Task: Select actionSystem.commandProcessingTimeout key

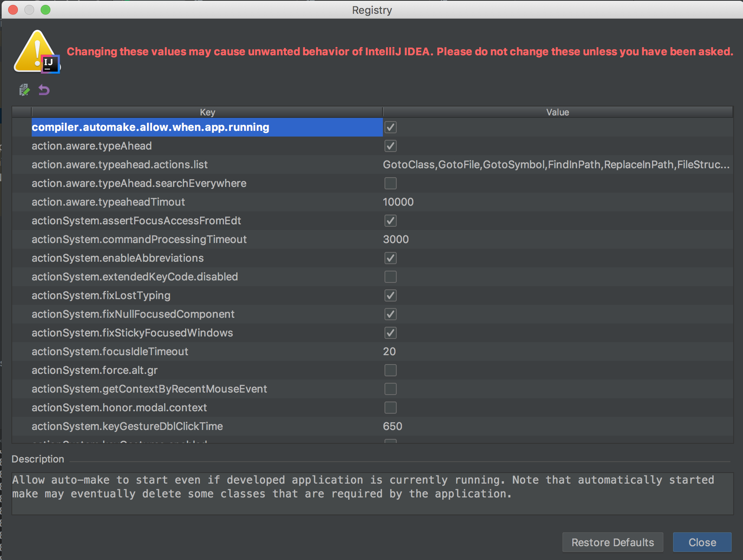Action: pos(139,239)
